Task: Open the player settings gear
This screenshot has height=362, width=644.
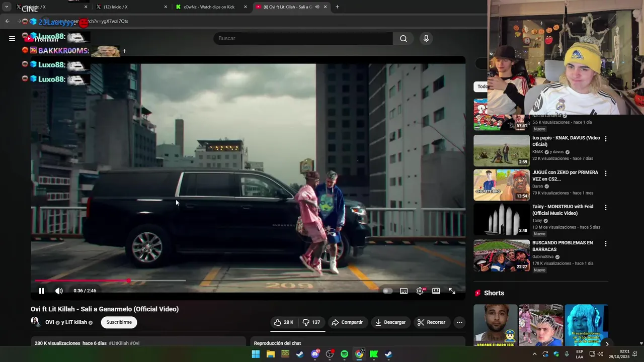Action: pos(420,291)
